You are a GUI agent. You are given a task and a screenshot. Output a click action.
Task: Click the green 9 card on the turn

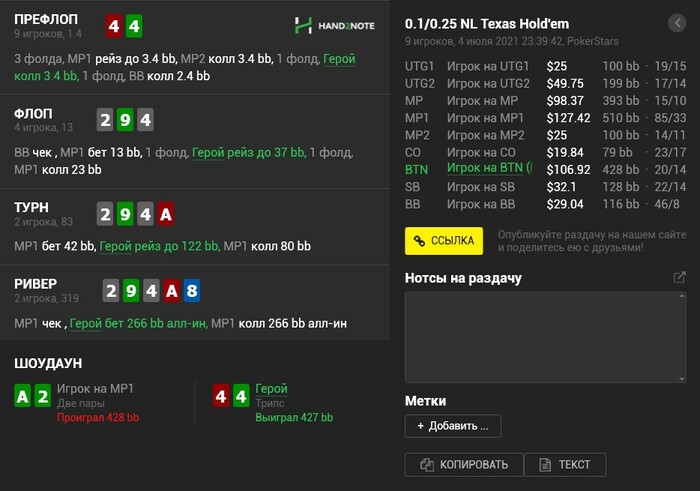125,214
